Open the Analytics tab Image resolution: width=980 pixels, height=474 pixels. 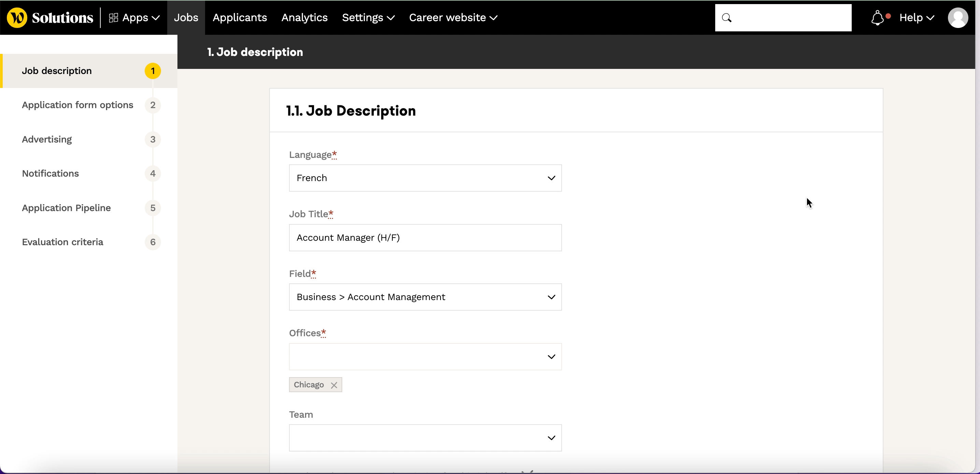304,18
